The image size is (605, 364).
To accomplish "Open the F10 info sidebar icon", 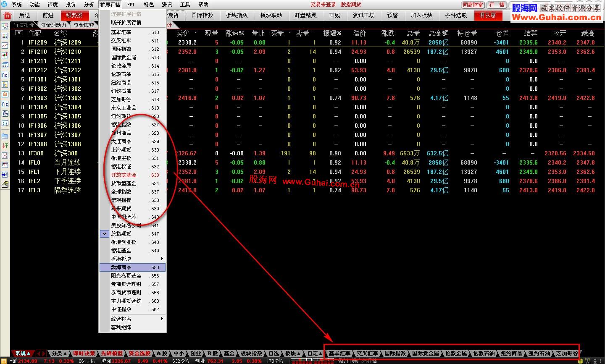I will click(5, 75).
